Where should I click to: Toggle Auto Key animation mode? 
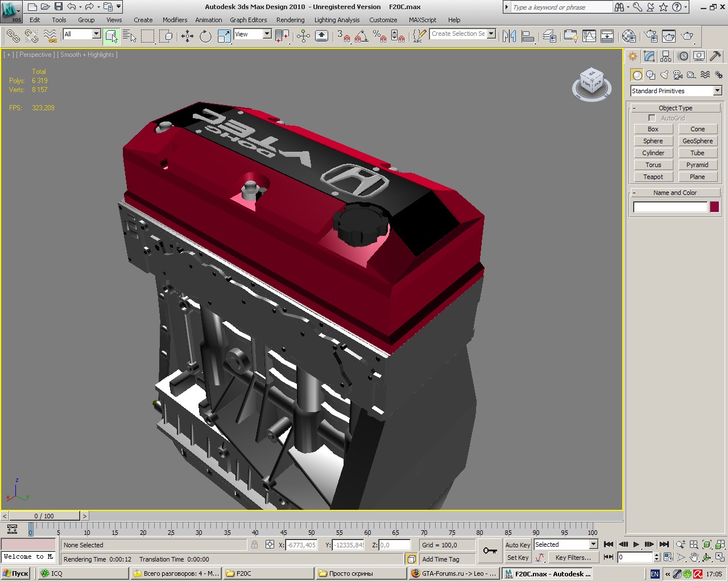point(517,544)
